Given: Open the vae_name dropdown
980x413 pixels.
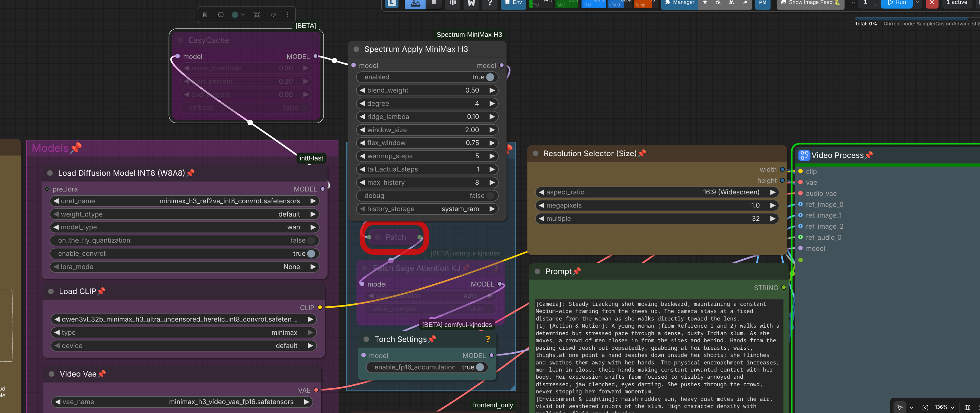Looking at the screenshot, I should pyautogui.click(x=182, y=402).
